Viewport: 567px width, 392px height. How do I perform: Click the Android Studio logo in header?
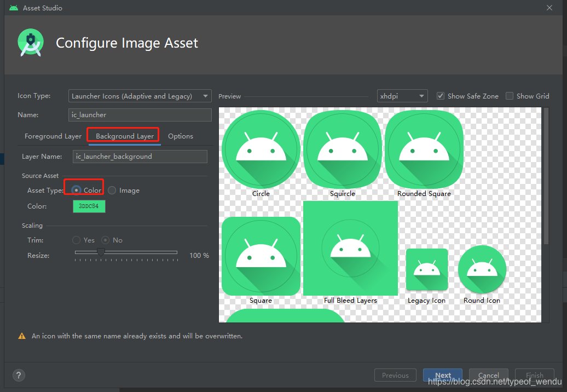31,43
